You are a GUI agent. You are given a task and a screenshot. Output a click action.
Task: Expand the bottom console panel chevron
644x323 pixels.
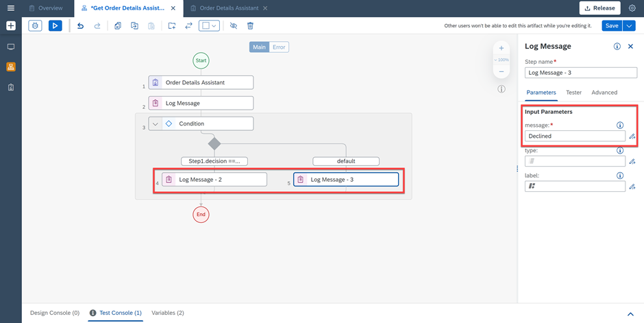630,314
